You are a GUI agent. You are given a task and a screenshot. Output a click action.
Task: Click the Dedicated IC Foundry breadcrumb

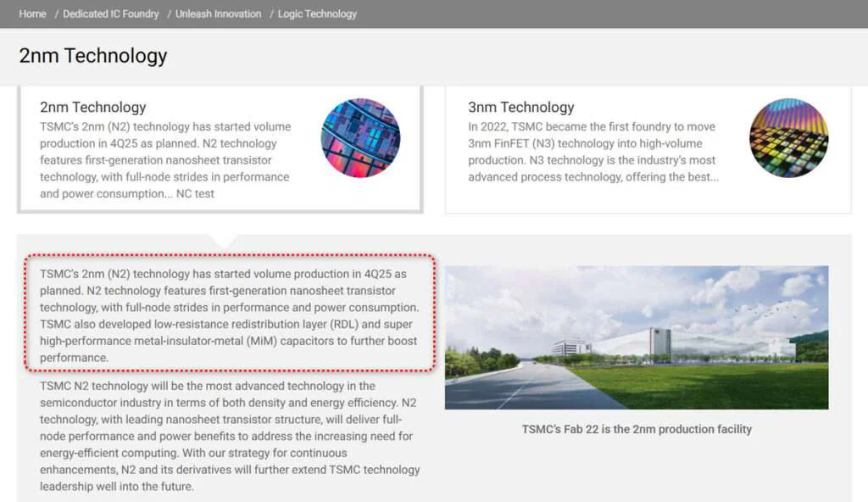tap(109, 14)
